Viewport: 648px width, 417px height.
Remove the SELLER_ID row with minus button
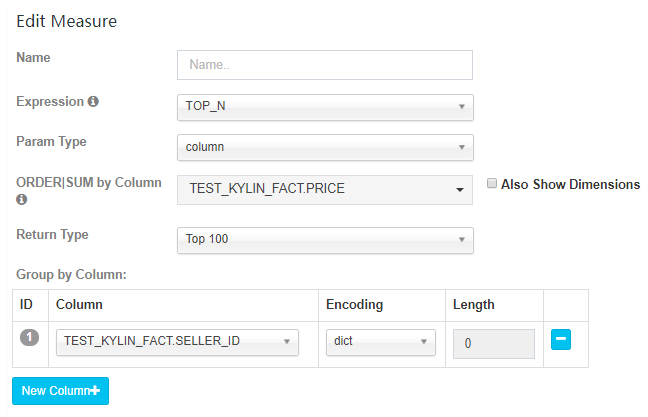pos(561,340)
